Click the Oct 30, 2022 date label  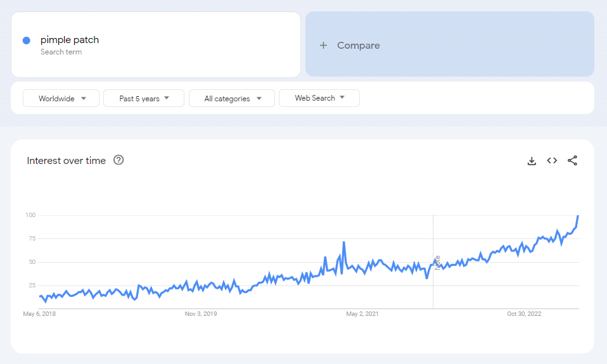coord(524,313)
